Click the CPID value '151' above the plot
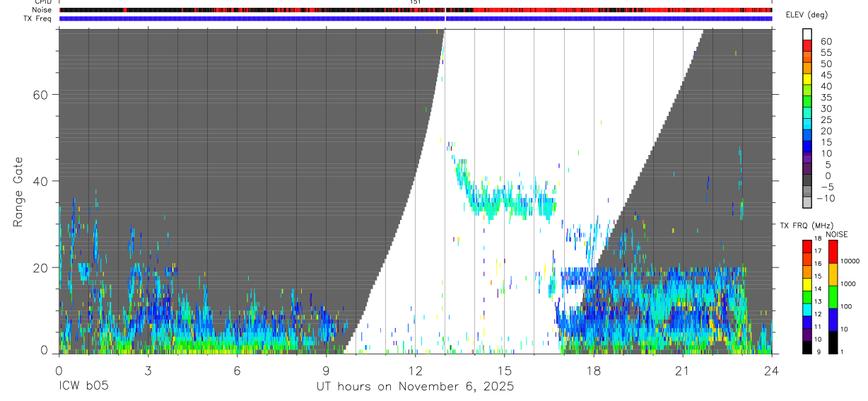 [416, 2]
